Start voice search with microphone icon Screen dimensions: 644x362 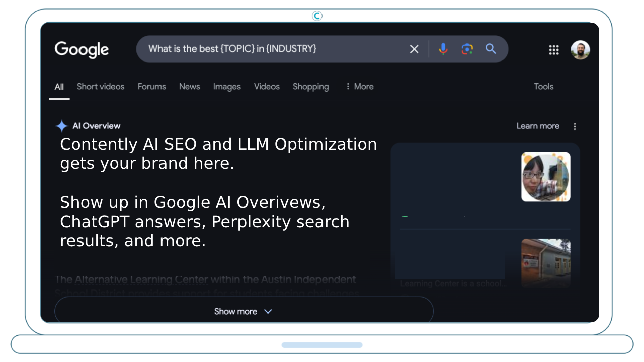[443, 49]
